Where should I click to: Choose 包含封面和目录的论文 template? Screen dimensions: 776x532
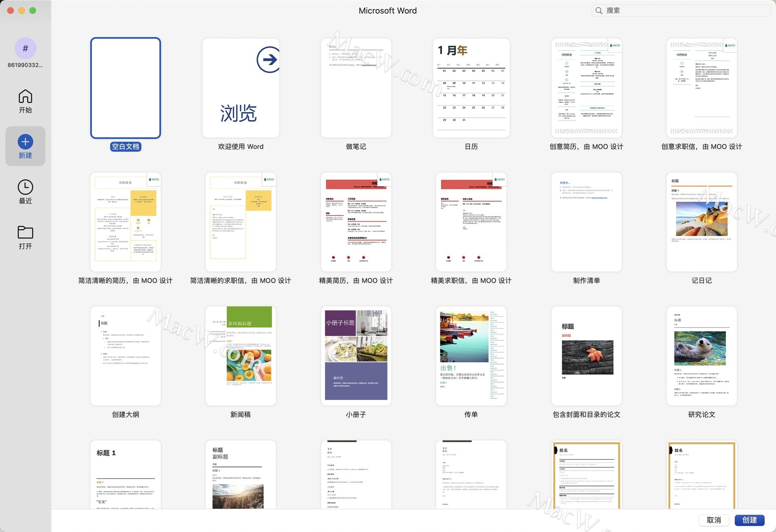[x=586, y=356]
